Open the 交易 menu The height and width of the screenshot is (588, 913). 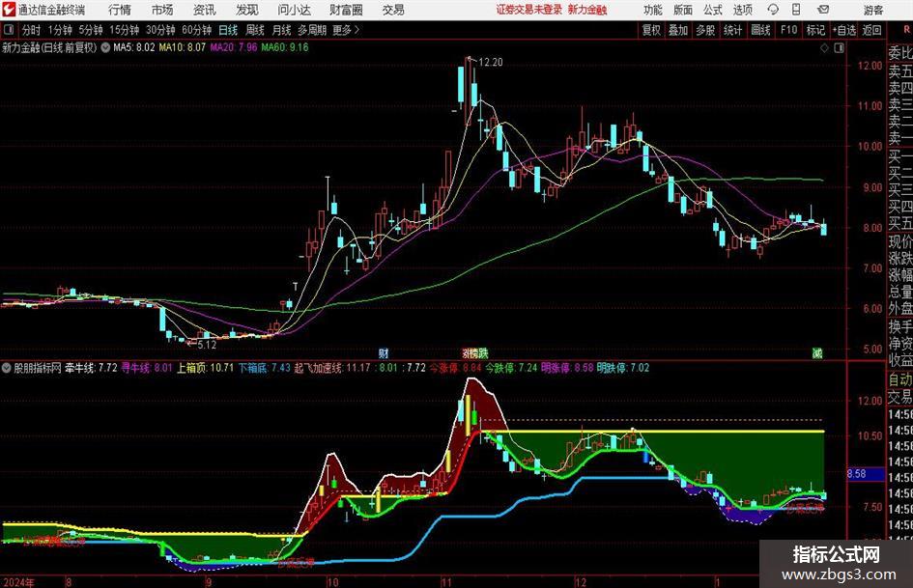pyautogui.click(x=393, y=10)
